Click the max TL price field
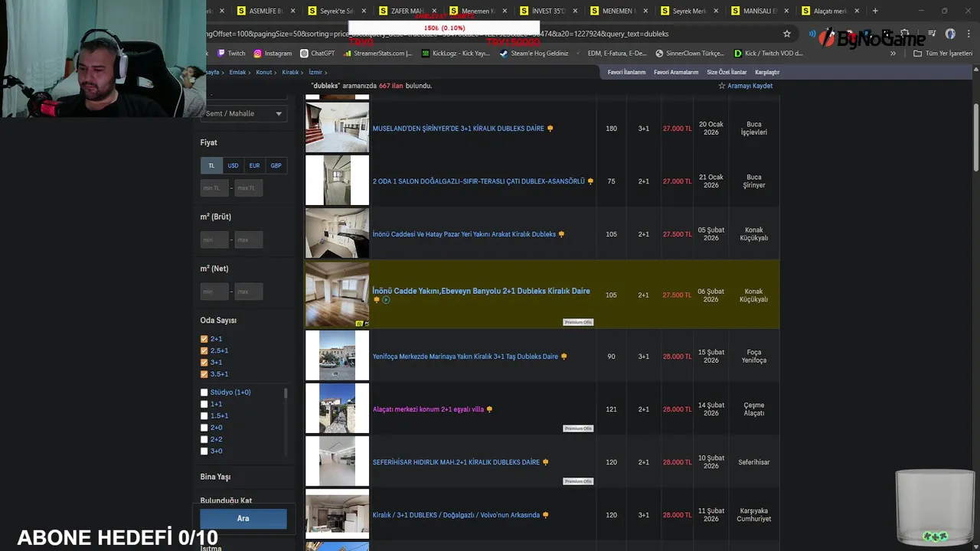The image size is (980, 551). 248,187
